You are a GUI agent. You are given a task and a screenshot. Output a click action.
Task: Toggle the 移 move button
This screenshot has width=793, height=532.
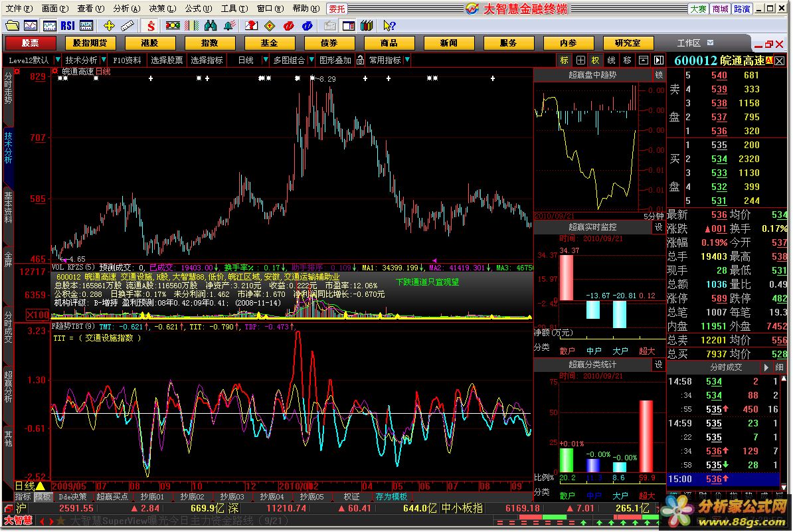coord(628,60)
